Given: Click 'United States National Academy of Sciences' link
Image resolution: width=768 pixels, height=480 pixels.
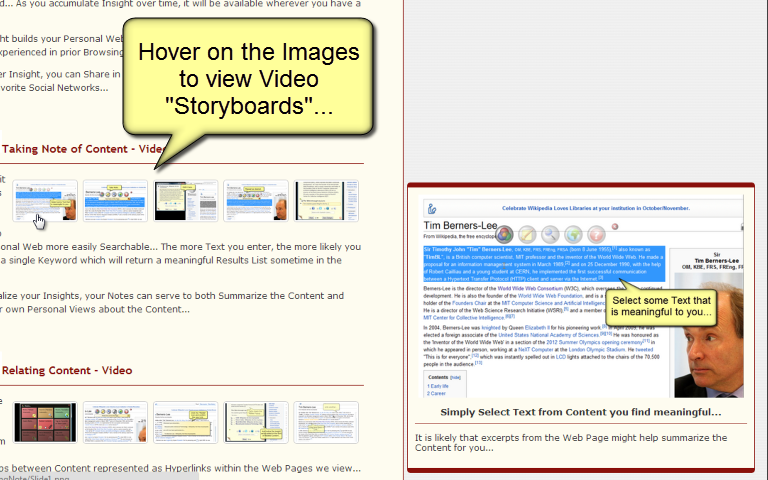Looking at the screenshot, I should click(x=549, y=335).
